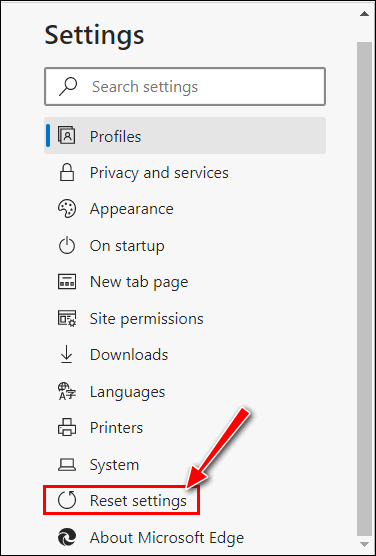Click the magnifier icon in search box

click(x=68, y=87)
